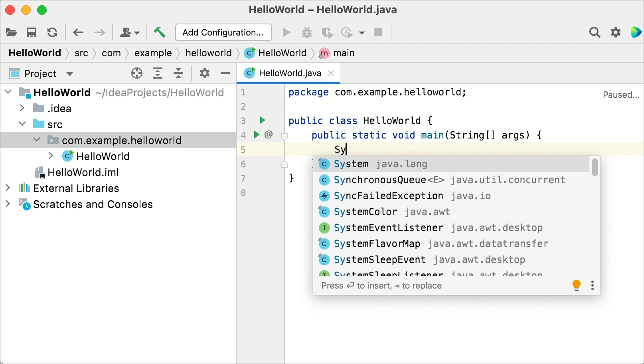Screen dimensions: 644x364
Task: Choose SystemColor completion suggestion
Action: pos(451,212)
